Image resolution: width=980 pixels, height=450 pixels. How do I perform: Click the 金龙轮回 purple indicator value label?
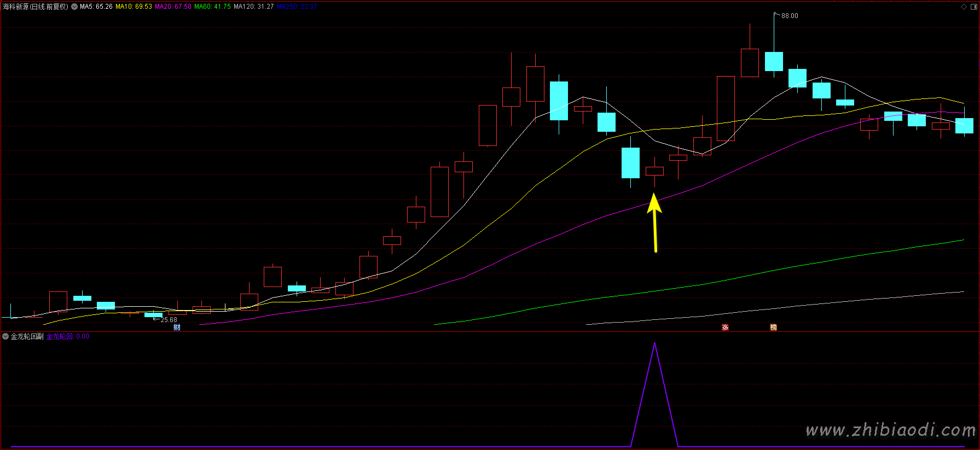[67, 336]
